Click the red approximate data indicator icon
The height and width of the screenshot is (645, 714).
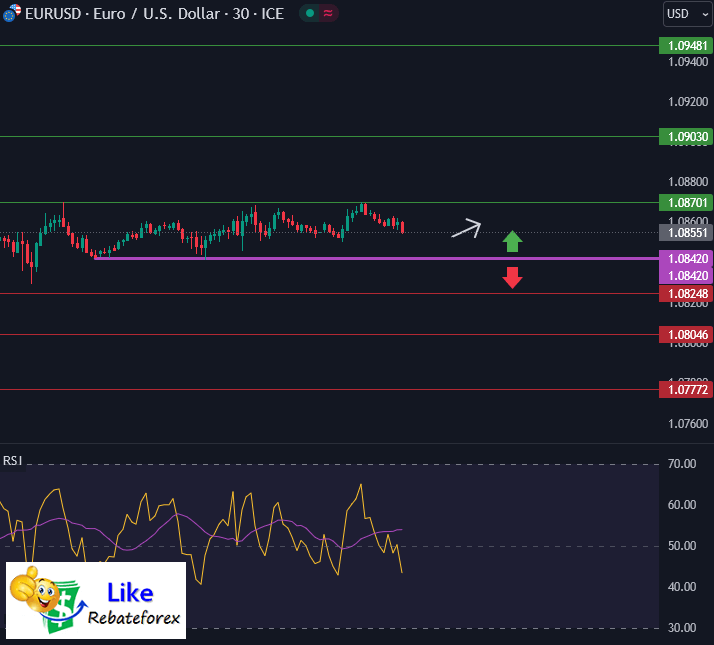pyautogui.click(x=328, y=14)
